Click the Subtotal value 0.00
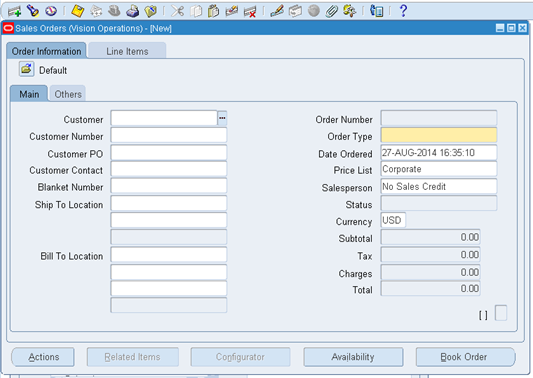 click(430, 237)
